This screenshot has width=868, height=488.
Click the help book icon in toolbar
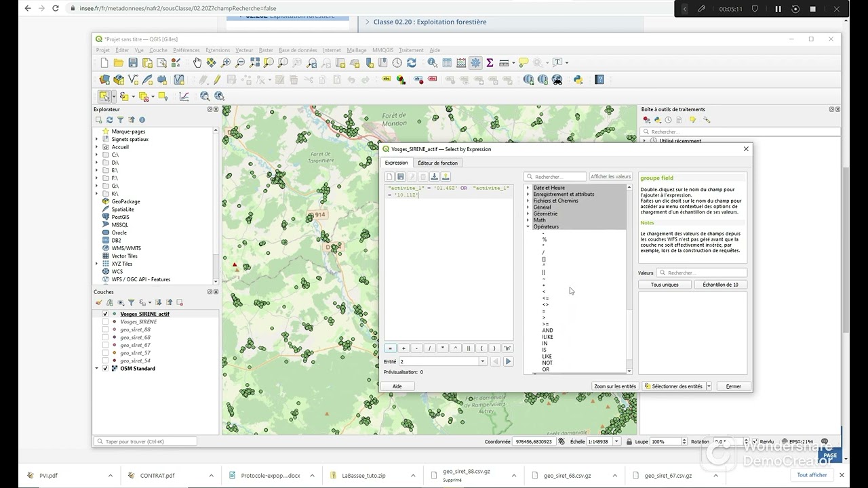pos(599,79)
